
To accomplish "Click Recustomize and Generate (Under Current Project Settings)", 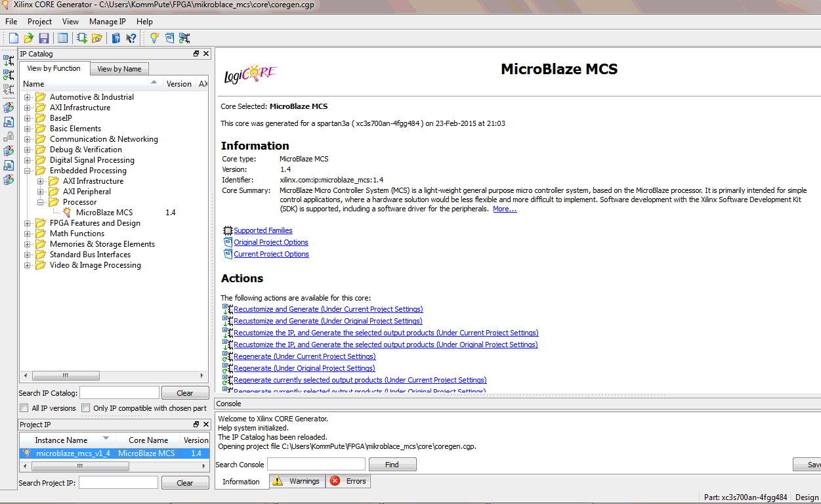I will tap(328, 309).
